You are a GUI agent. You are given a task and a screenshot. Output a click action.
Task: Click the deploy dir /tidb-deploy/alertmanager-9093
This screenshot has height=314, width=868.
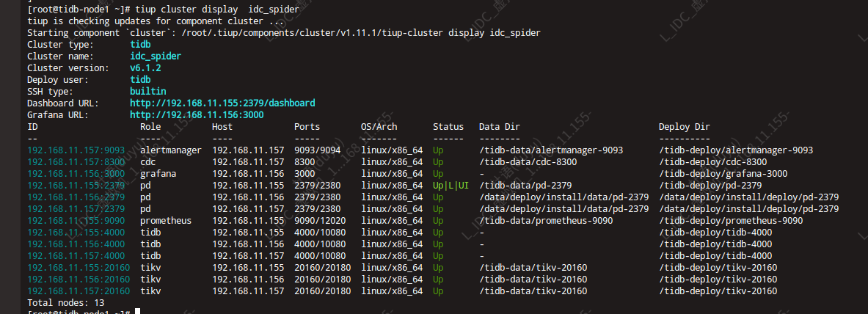tap(736, 150)
